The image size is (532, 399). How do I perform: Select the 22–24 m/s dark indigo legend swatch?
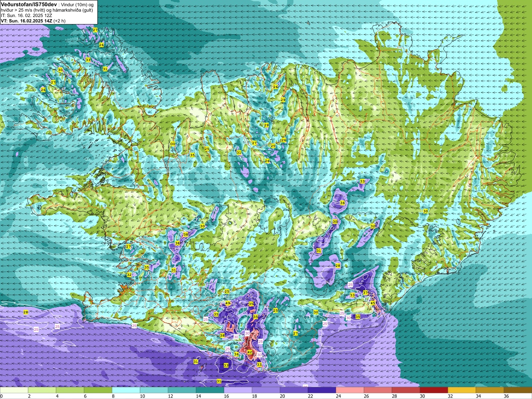tap(322, 390)
